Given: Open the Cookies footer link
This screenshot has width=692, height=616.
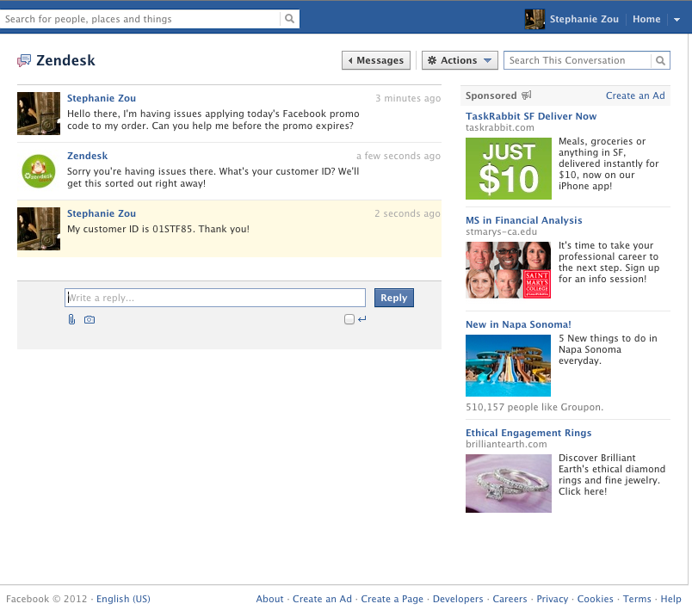Looking at the screenshot, I should pyautogui.click(x=595, y=599).
